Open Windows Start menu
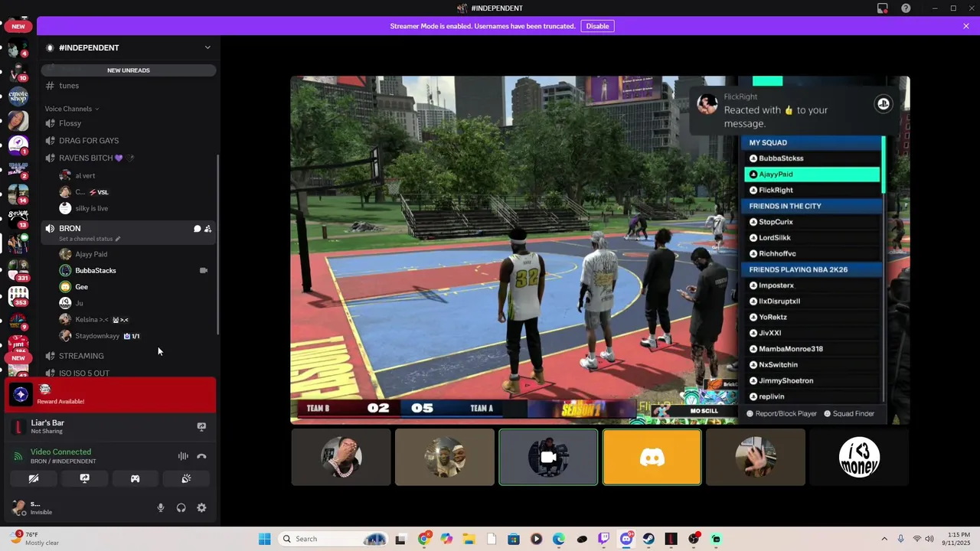Image resolution: width=980 pixels, height=551 pixels. tap(264, 539)
